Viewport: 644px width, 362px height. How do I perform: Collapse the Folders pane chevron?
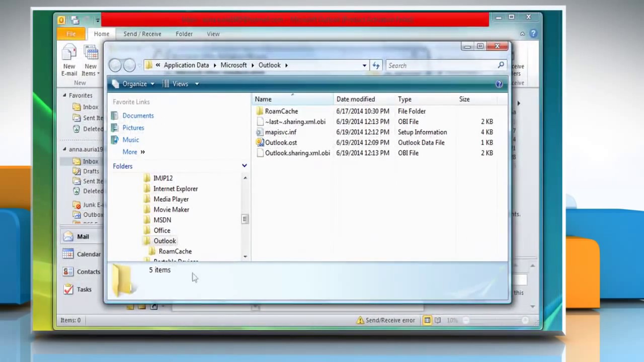point(244,166)
